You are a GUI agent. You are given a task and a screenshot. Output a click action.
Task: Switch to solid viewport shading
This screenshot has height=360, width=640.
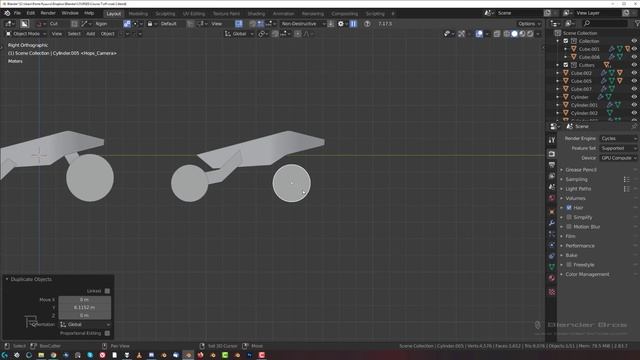(x=514, y=34)
